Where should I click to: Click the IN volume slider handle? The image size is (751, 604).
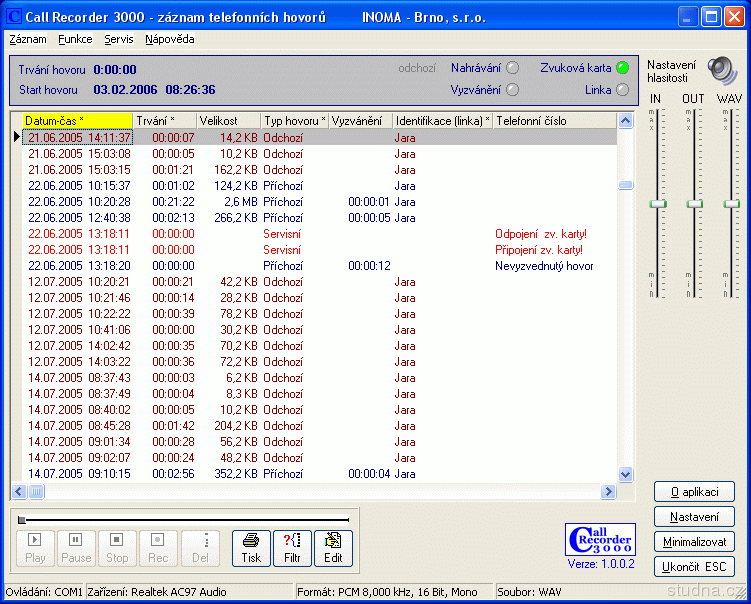tap(656, 203)
